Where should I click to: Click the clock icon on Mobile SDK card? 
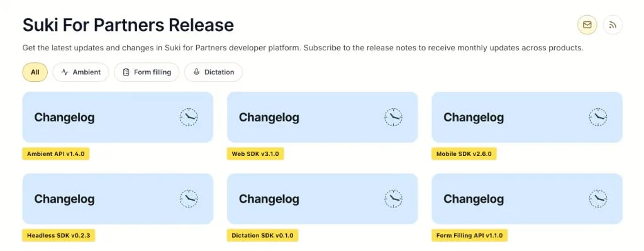[597, 117]
